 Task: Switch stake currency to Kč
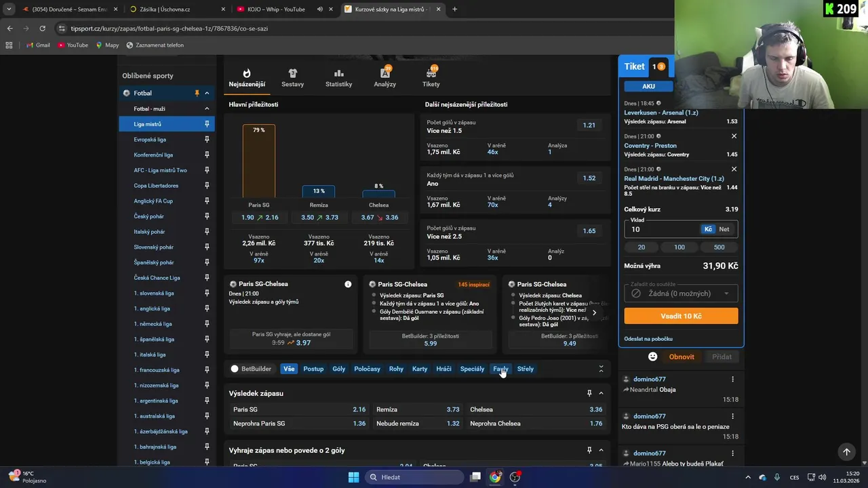click(x=708, y=229)
